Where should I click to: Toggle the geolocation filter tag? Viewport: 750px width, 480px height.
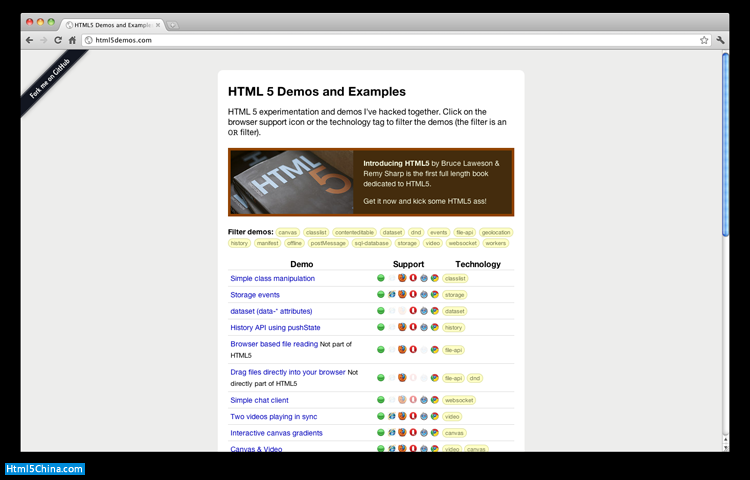[496, 232]
